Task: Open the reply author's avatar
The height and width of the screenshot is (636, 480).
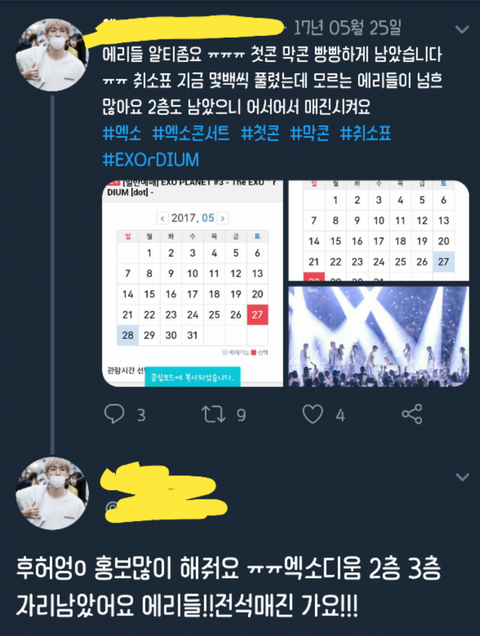Action: (x=52, y=493)
